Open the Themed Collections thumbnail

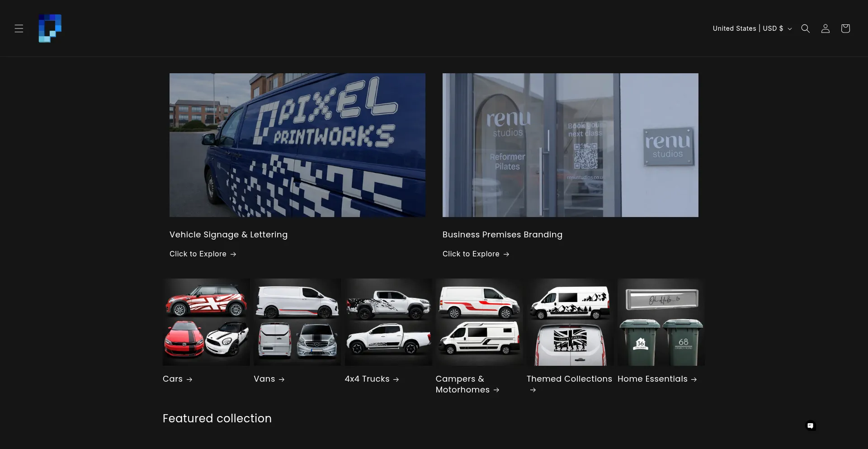pyautogui.click(x=570, y=322)
